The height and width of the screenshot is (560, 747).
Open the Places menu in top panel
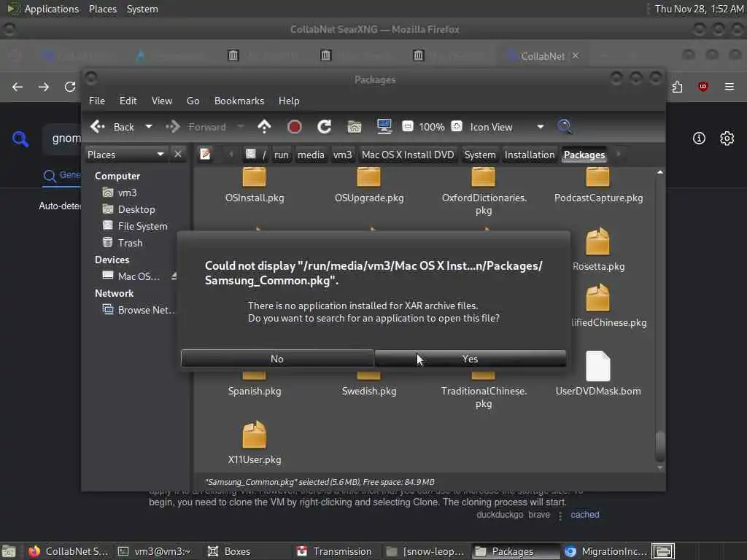point(102,9)
